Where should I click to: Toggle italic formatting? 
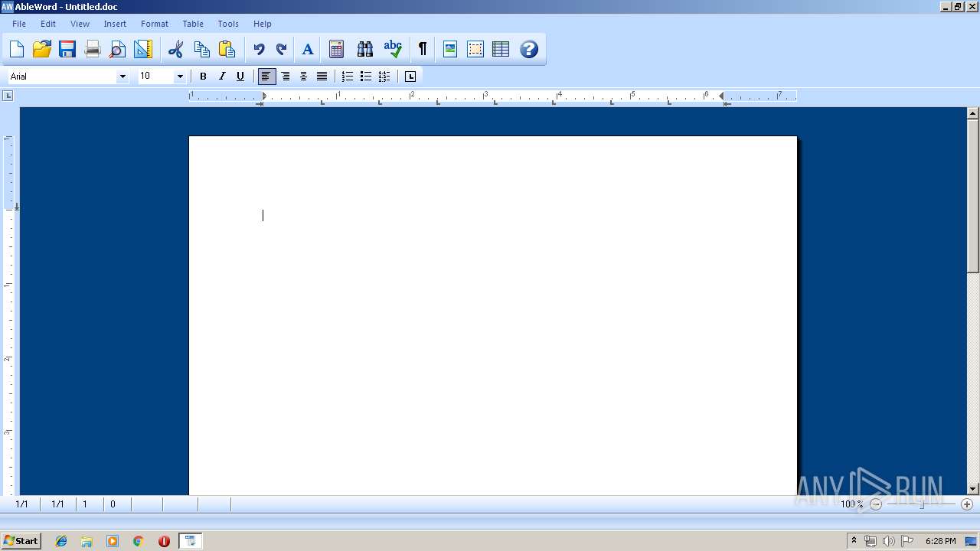pos(222,77)
